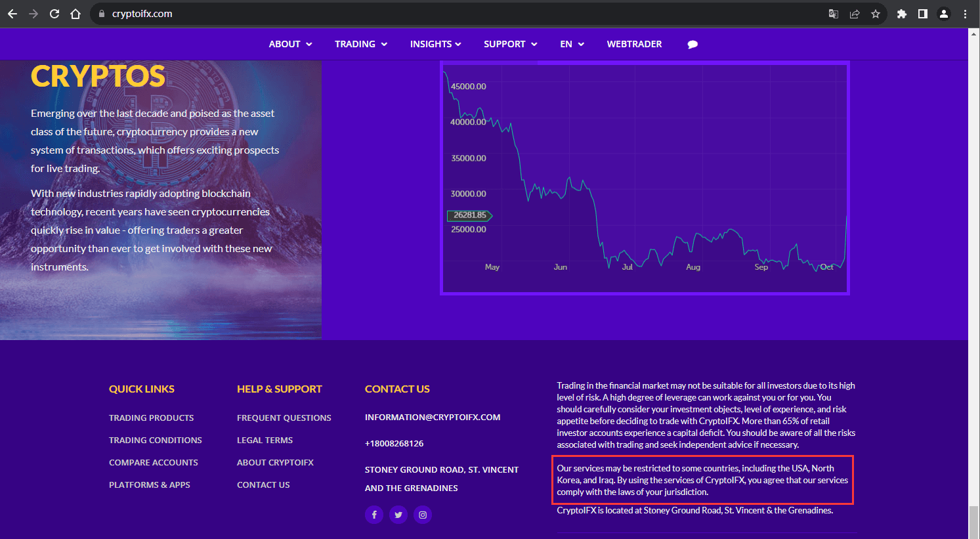Open the translate page icon
The image size is (980, 539).
(834, 14)
